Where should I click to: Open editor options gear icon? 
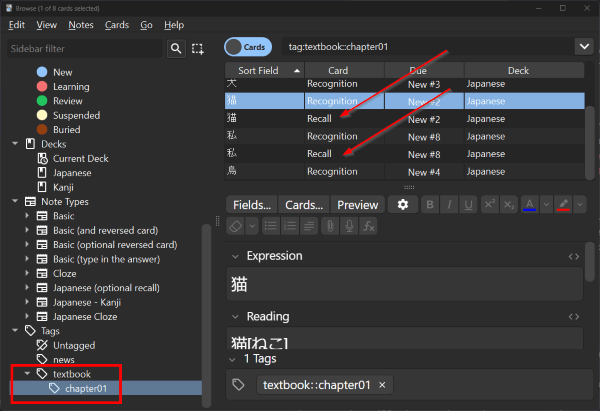(403, 205)
